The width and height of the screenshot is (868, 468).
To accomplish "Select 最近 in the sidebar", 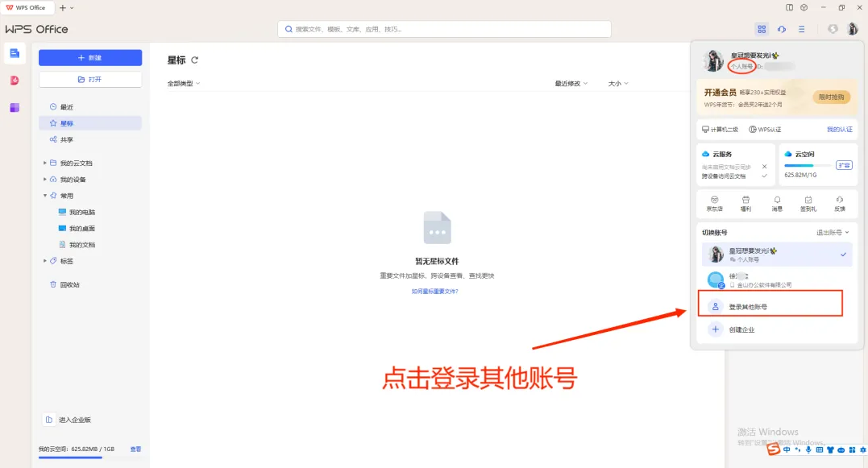I will [66, 107].
